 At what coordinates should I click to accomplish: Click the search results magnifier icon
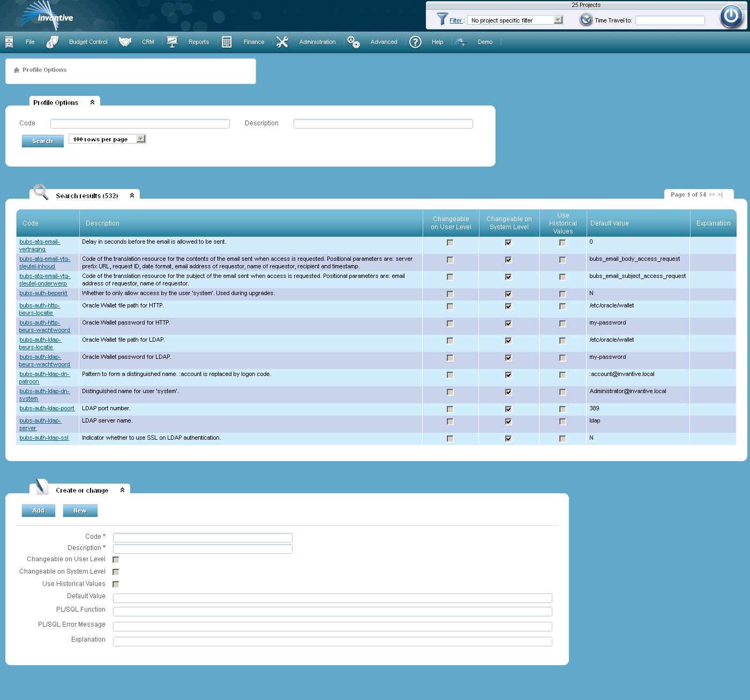point(41,192)
